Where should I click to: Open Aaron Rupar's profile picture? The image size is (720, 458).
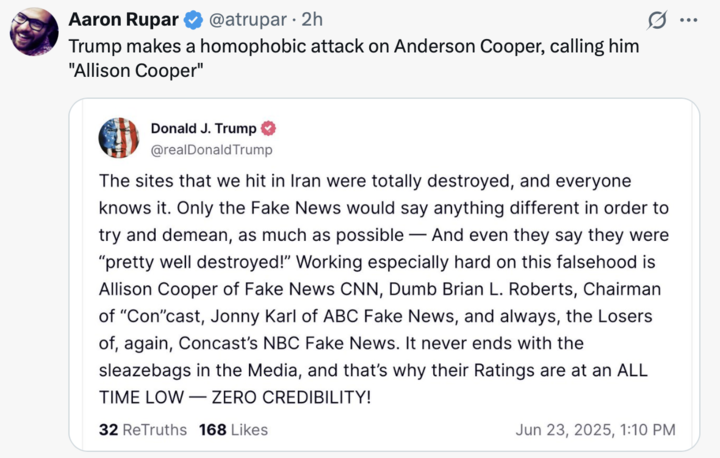[x=33, y=28]
